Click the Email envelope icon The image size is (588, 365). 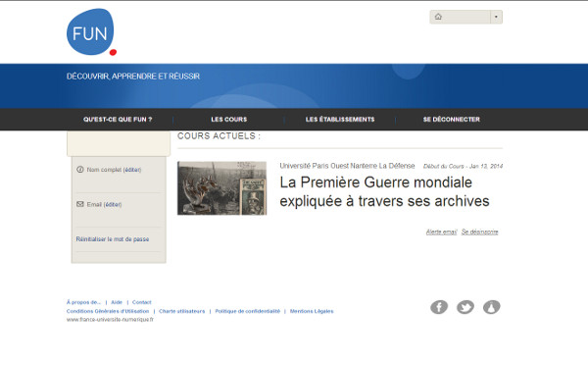point(80,204)
